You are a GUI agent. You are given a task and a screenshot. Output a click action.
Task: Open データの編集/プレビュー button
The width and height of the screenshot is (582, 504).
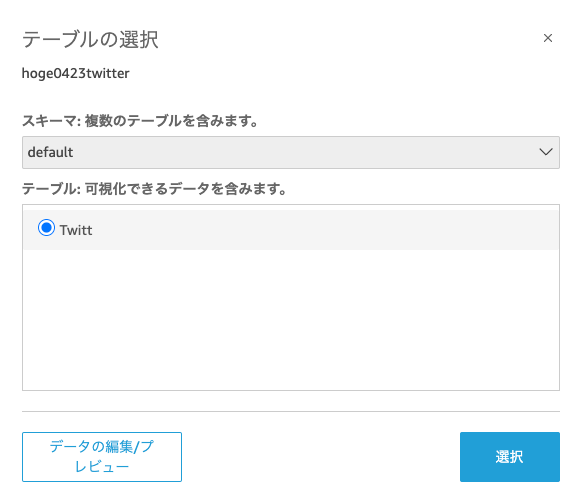coord(102,456)
